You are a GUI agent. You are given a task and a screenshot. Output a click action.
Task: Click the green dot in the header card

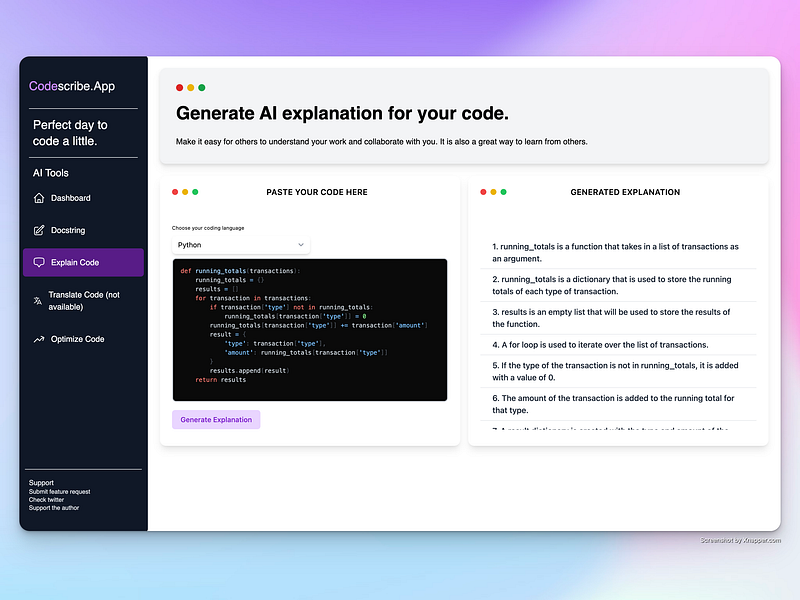click(x=202, y=88)
